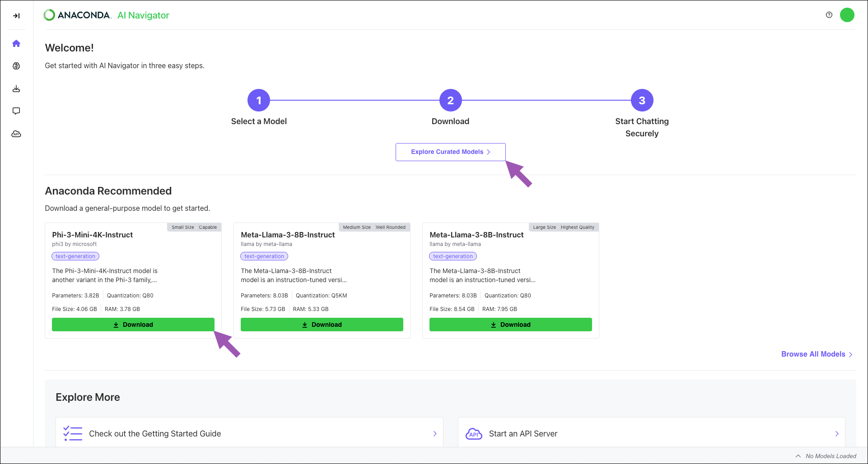The height and width of the screenshot is (464, 868).
Task: Click the help question mark icon
Action: [x=829, y=15]
